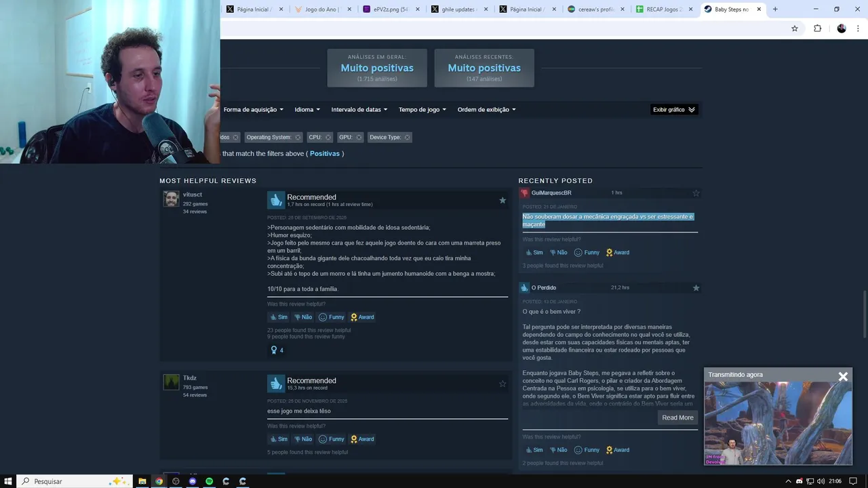Switch to the ePV2z.png tab

[x=391, y=9]
